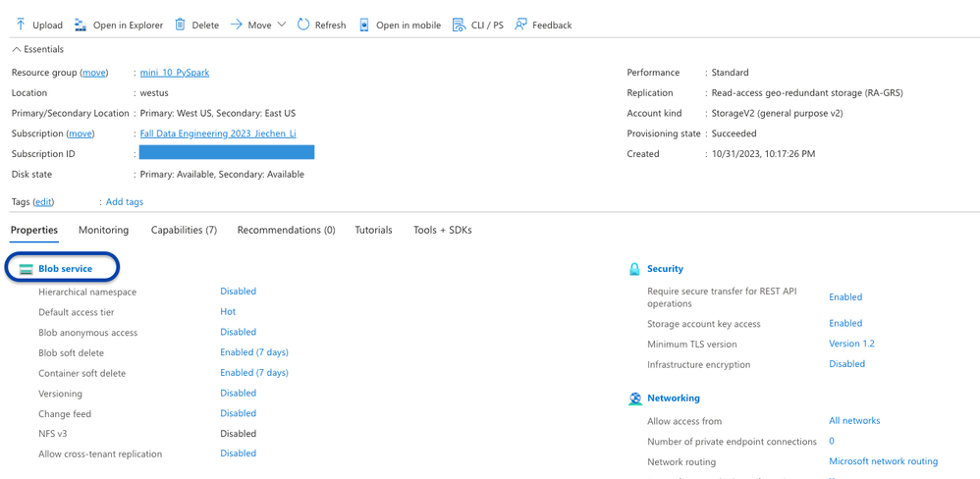Click Primary: West US, Secondary: East US text
Screen dimensions: 980x479
218,114
